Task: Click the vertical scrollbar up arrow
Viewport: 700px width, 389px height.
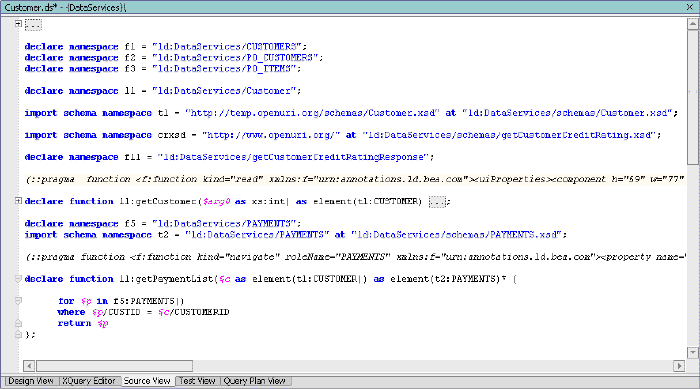Action: (693, 24)
